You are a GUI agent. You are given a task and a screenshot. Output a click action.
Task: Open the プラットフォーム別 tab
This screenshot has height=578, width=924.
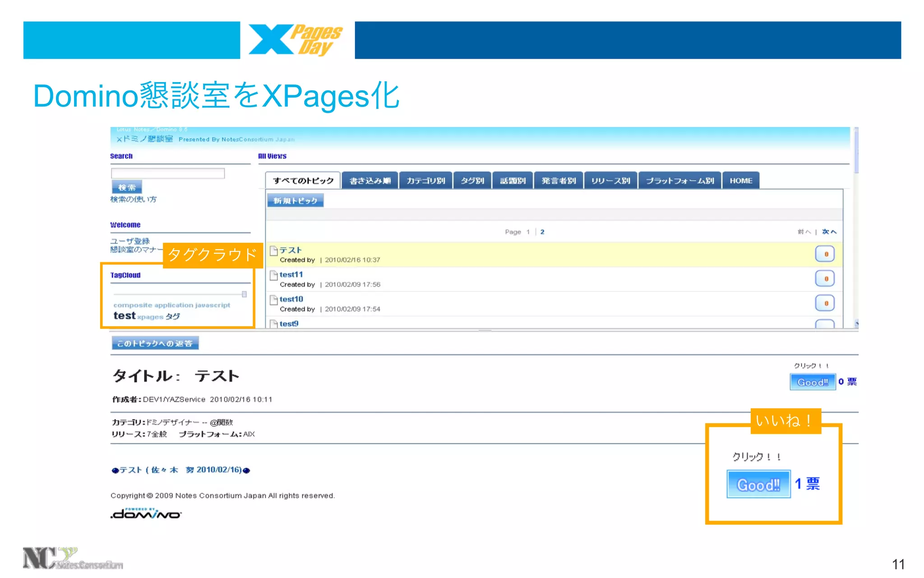coord(680,181)
